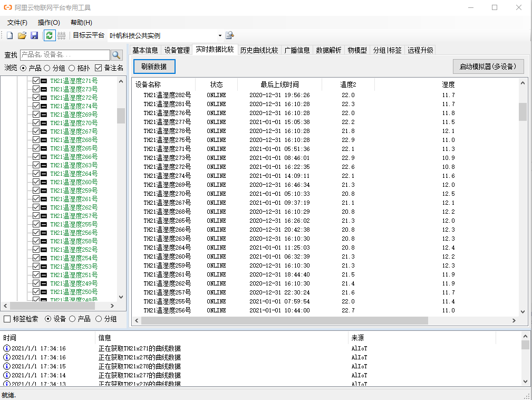Click the log panel scroll-up arrow
Image resolution: width=532 pixels, height=400 pixels.
coord(525,336)
